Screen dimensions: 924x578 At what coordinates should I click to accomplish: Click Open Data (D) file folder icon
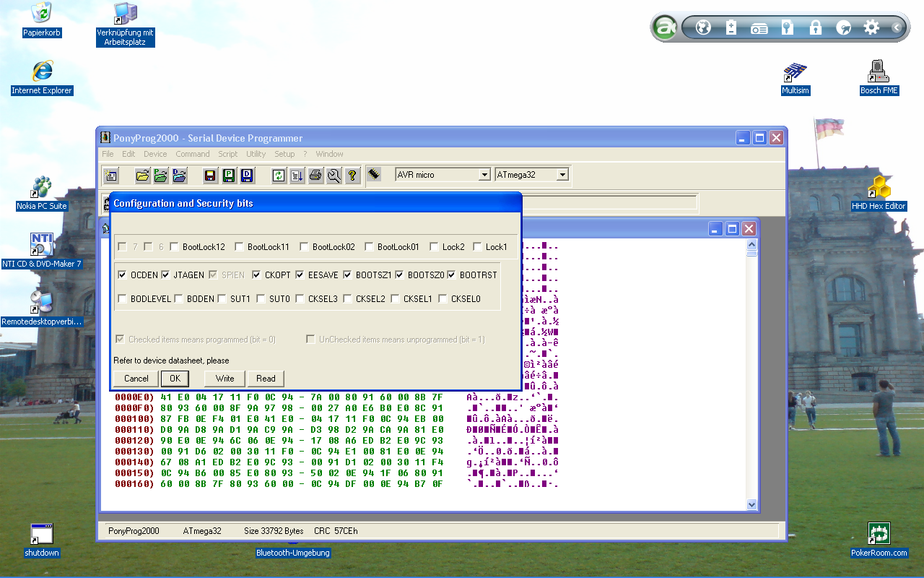[x=179, y=175]
